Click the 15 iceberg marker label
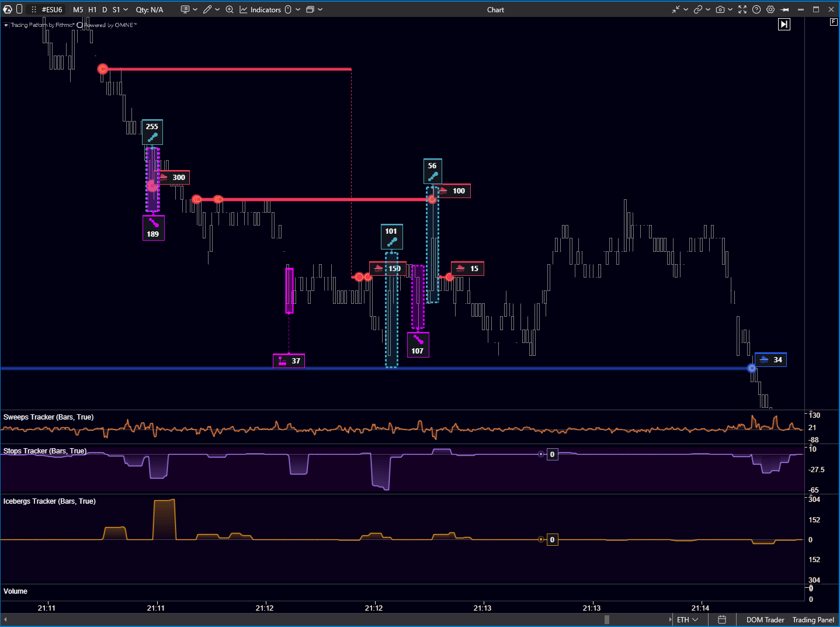 click(467, 269)
